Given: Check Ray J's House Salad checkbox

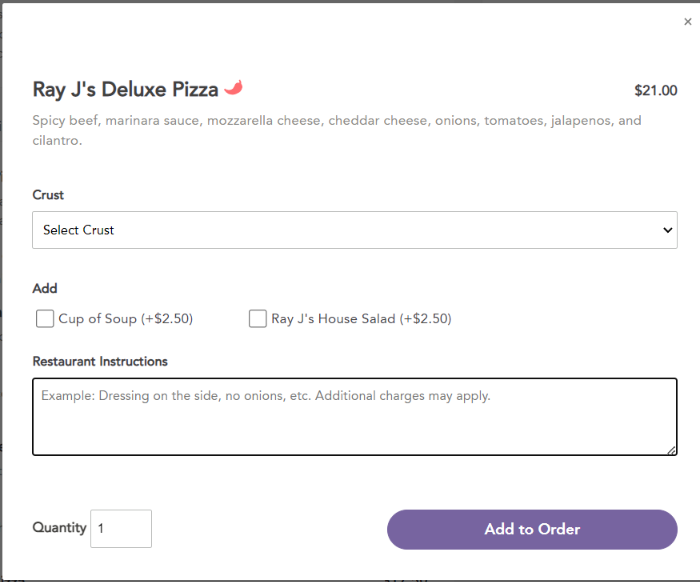Looking at the screenshot, I should point(258,319).
